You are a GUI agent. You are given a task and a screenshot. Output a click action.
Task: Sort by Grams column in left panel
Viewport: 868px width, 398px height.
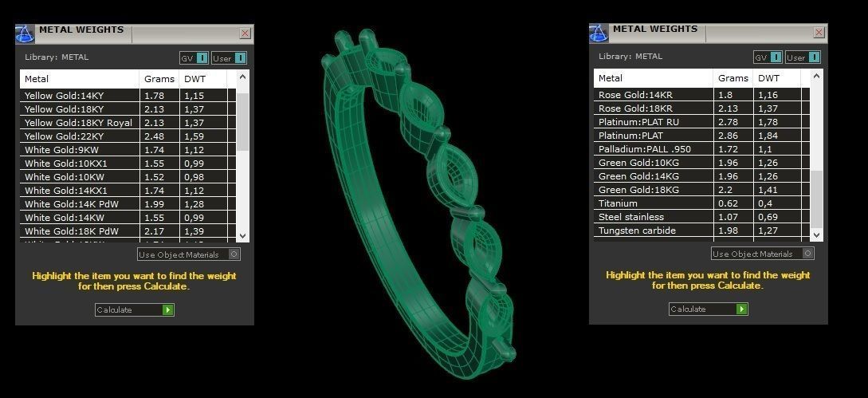pos(159,79)
